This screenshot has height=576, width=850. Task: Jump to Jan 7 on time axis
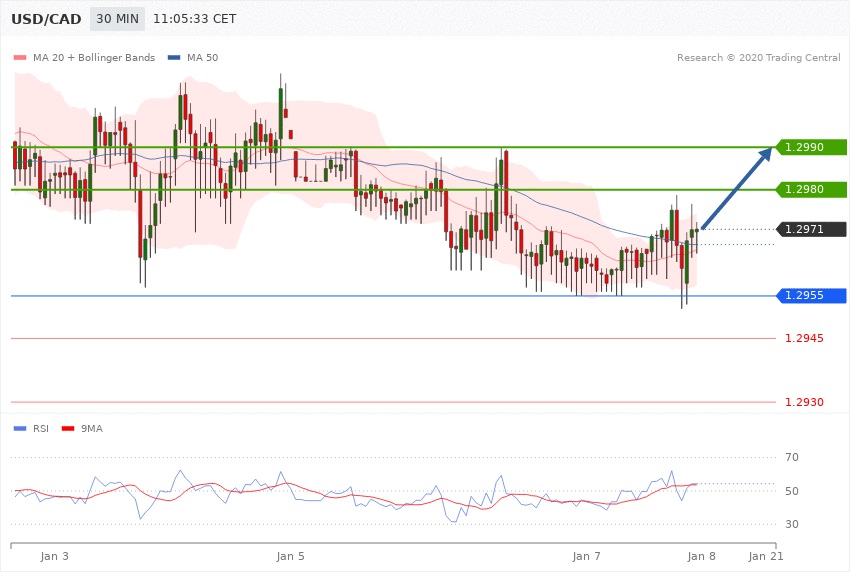click(x=587, y=555)
